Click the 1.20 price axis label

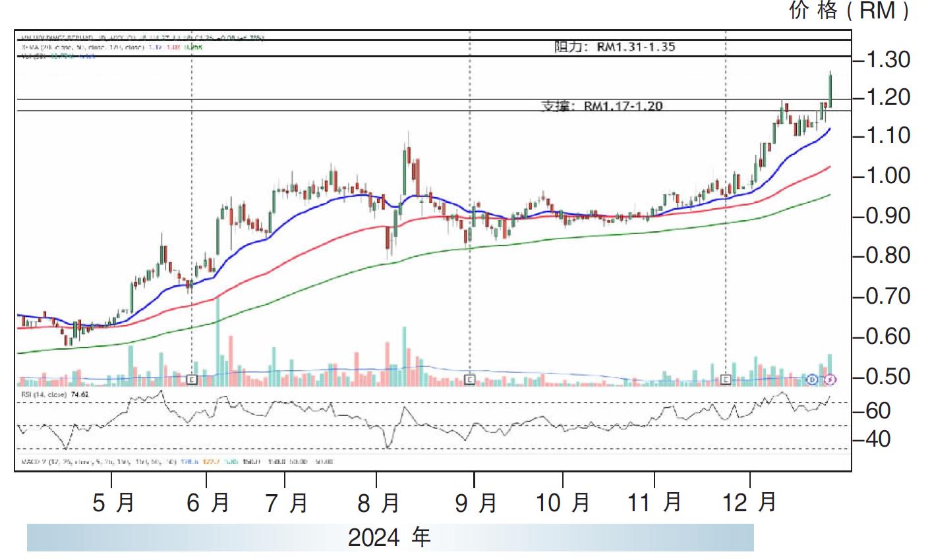pyautogui.click(x=887, y=98)
